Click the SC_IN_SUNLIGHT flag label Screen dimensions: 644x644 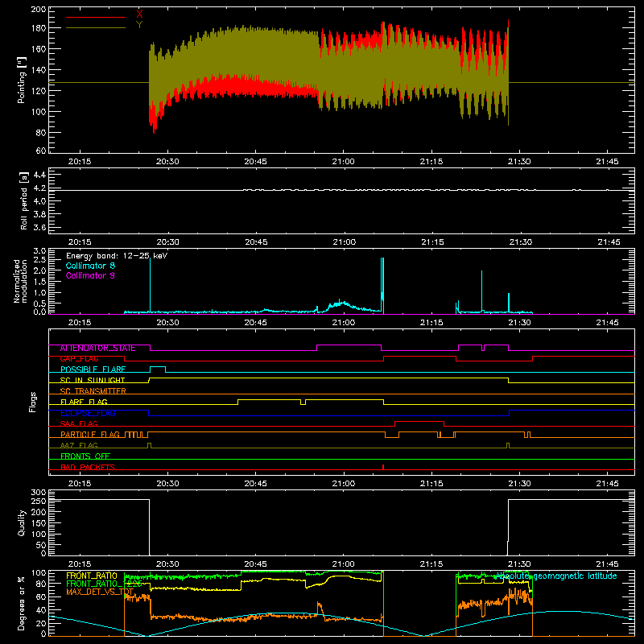coord(93,380)
